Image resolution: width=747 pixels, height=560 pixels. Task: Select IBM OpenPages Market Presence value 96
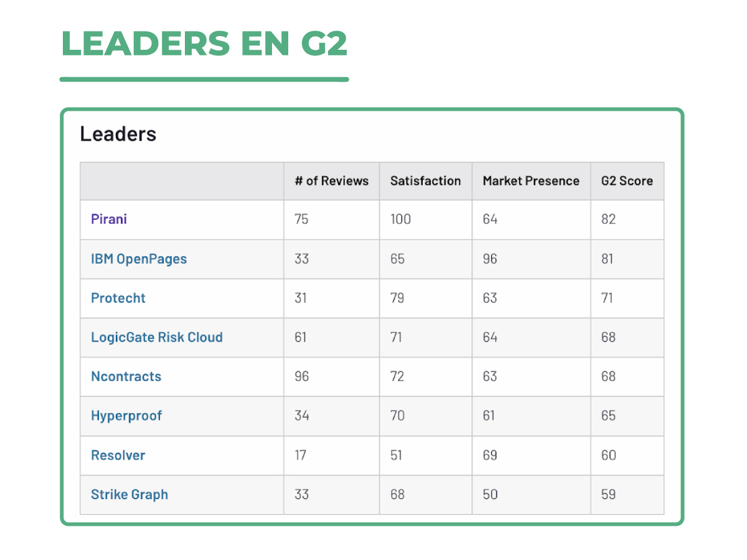[490, 259]
